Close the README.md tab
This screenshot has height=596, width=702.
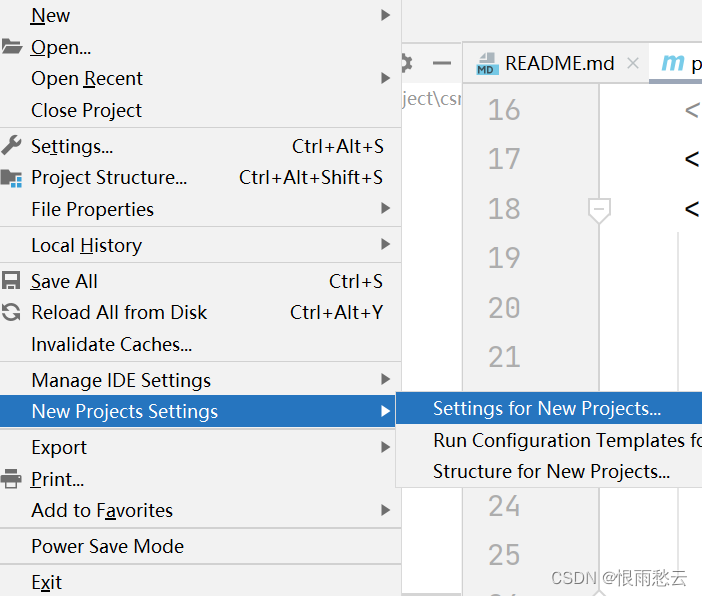coord(633,63)
